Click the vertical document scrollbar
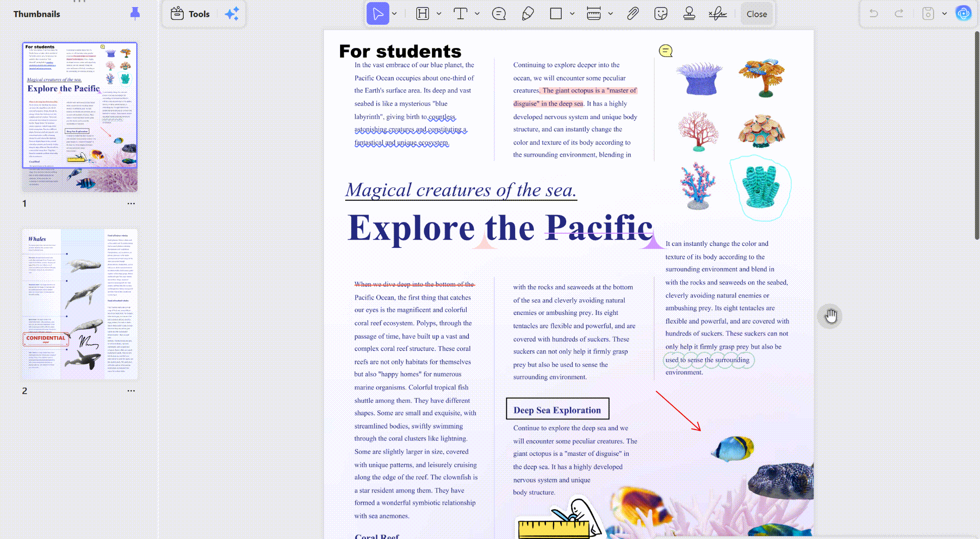The width and height of the screenshot is (980, 539). pos(976,135)
